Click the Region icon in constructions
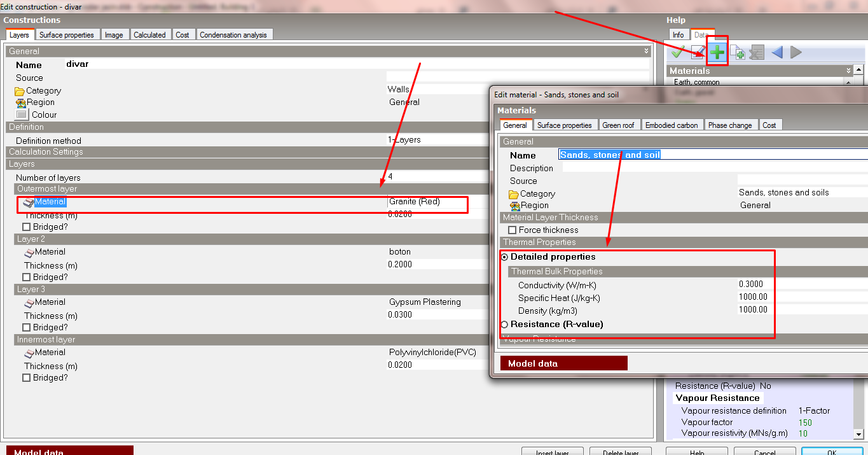The height and width of the screenshot is (455, 868). (x=20, y=102)
